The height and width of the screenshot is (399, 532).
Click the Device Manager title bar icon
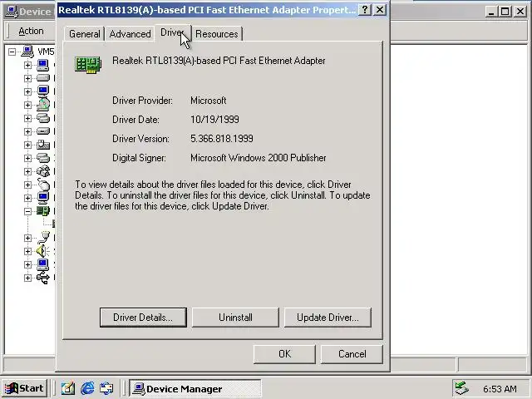[12, 12]
